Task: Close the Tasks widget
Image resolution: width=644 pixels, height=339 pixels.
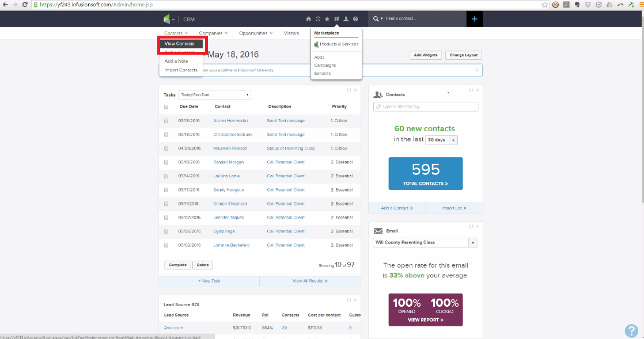Action: tap(355, 90)
